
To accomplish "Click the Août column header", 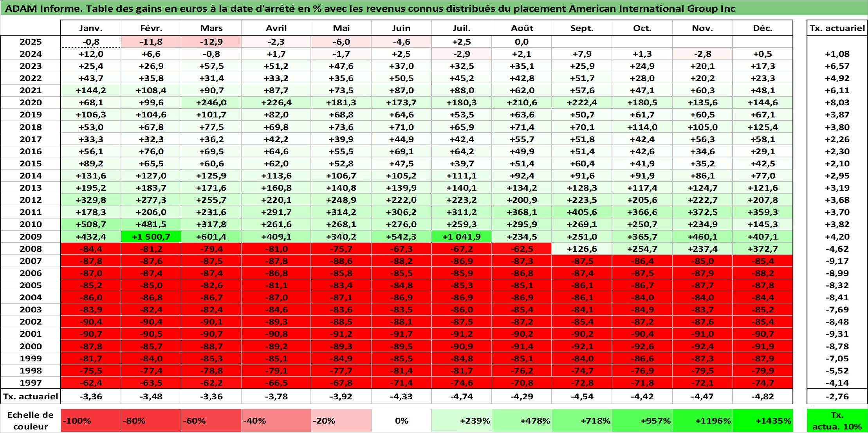I will [x=522, y=28].
